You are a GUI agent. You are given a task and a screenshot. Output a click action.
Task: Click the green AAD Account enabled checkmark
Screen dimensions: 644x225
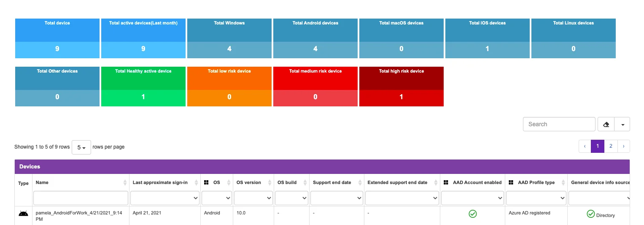coord(473,214)
